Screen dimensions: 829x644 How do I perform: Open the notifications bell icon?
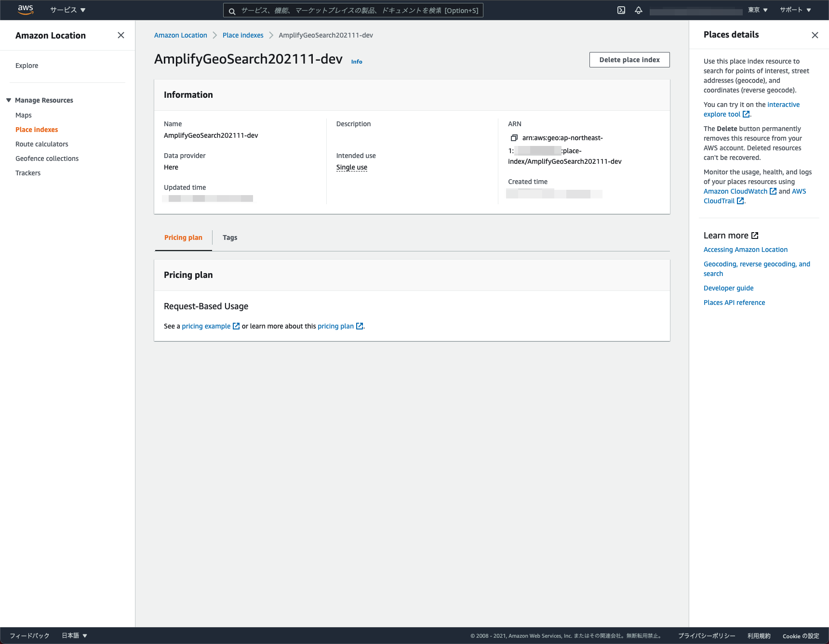point(639,10)
